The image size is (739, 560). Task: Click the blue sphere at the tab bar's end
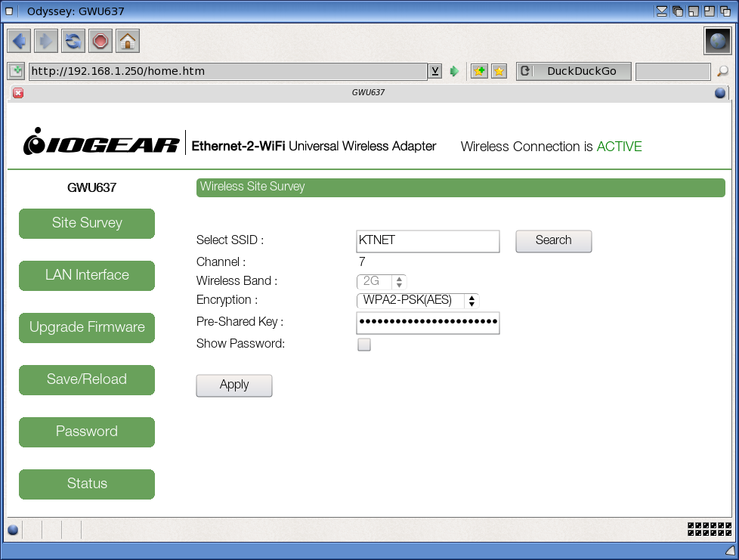[x=719, y=93]
